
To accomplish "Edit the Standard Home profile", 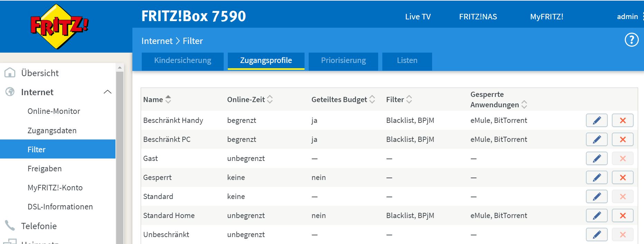I will (x=597, y=216).
